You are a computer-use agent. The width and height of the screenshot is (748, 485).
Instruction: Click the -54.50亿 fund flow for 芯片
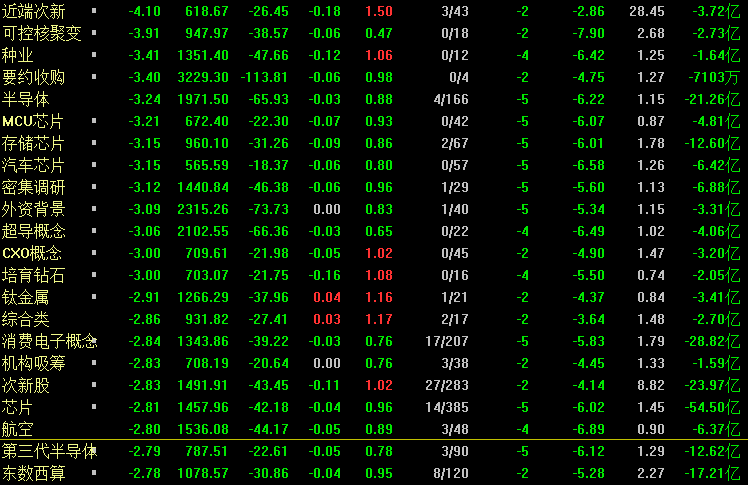[x=712, y=407]
